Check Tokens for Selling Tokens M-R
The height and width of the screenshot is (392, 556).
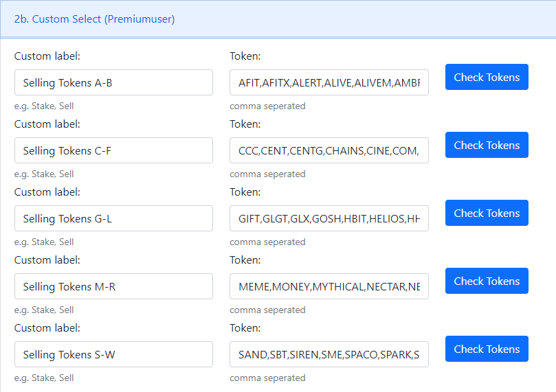pos(487,281)
